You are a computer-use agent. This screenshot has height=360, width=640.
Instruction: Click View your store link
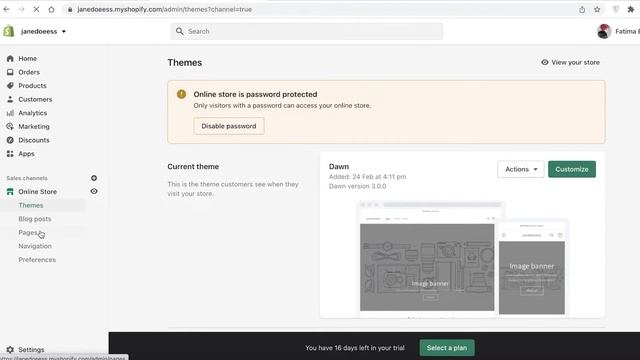pos(575,62)
